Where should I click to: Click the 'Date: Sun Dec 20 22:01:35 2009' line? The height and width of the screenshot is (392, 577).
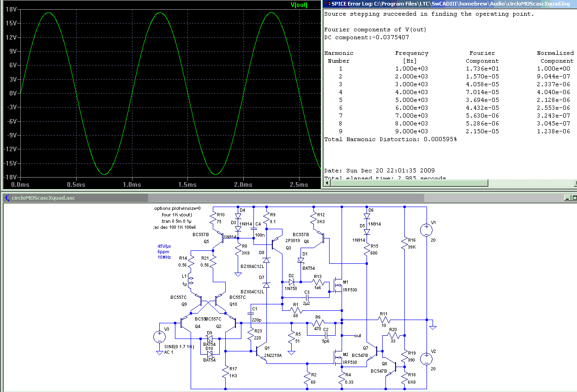379,170
